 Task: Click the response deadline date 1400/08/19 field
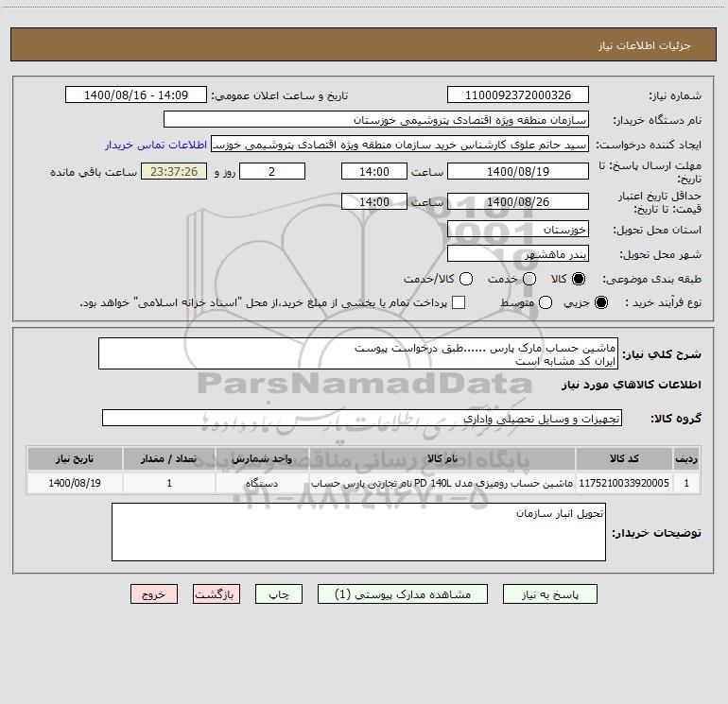coord(518,171)
